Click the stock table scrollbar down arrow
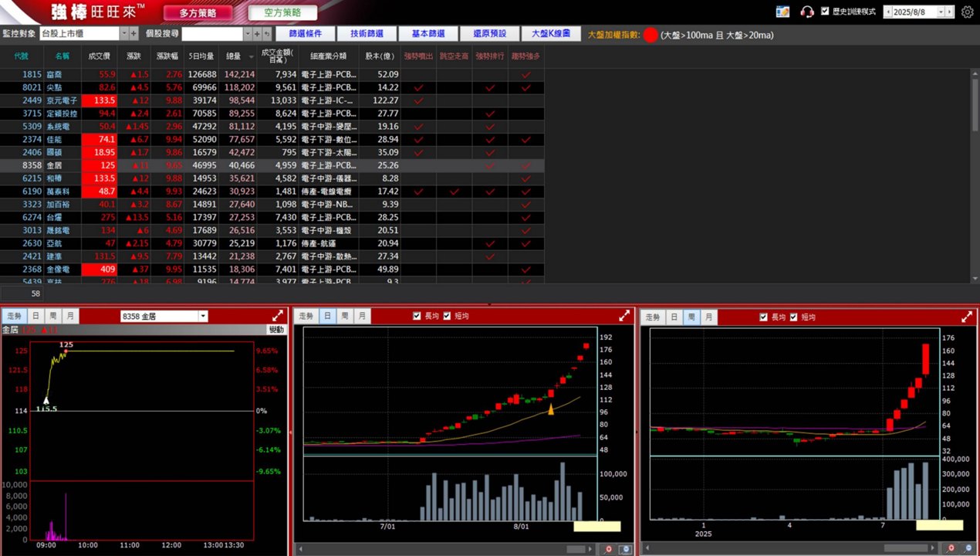Image resolution: width=980 pixels, height=556 pixels. click(975, 278)
